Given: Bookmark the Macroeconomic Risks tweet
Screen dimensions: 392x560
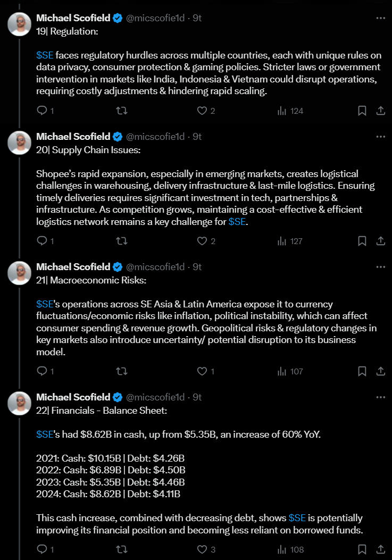Looking at the screenshot, I should (x=362, y=371).
